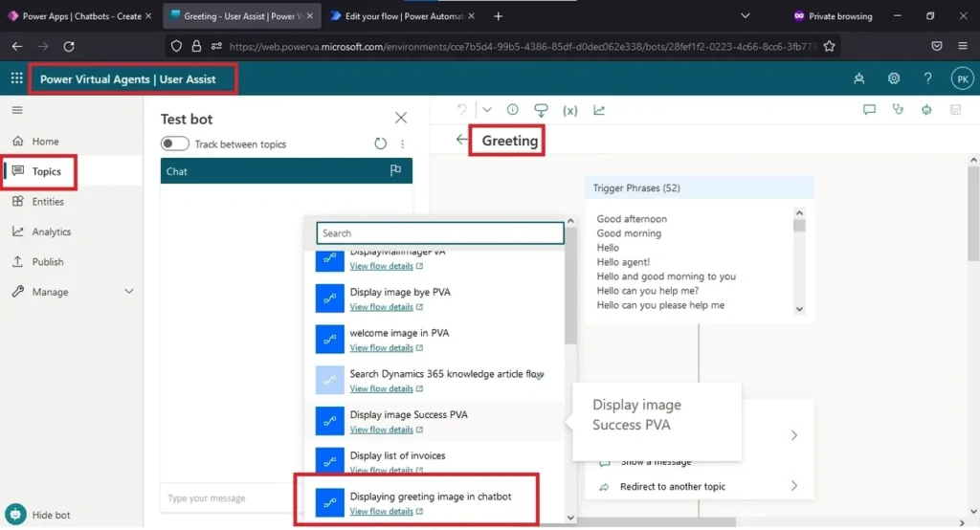
Task: Click trigger phrase "Good afternoon"
Action: pos(632,219)
